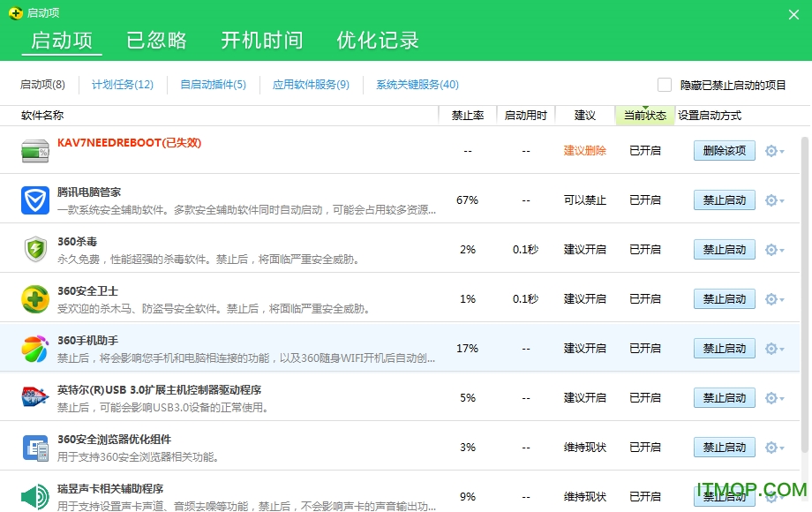
Task: Switch to the 开机时间 tab
Action: [x=261, y=41]
